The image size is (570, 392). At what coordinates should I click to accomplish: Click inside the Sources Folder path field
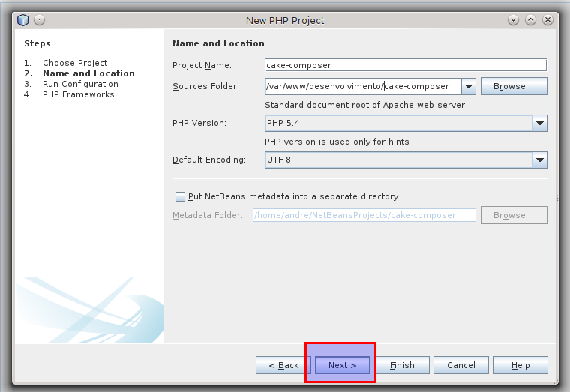point(363,86)
